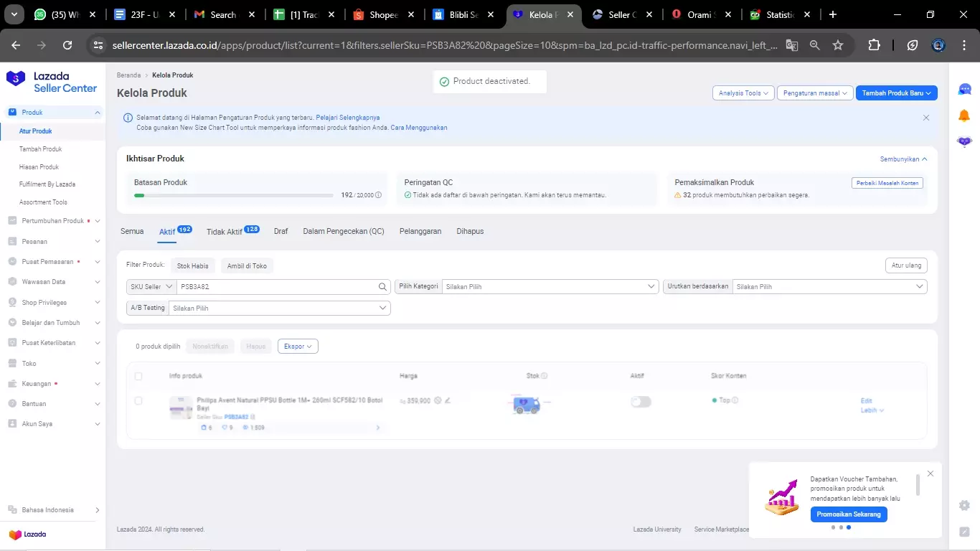Expand the Urutkan berdasarkan dropdown
This screenshot has width=980, height=551.
click(829, 287)
